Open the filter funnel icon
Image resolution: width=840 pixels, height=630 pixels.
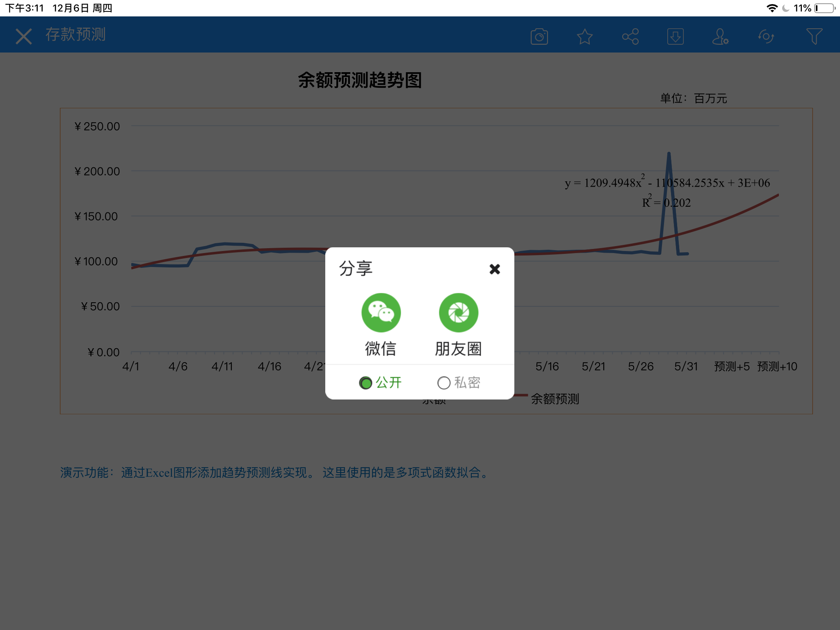pos(814,37)
